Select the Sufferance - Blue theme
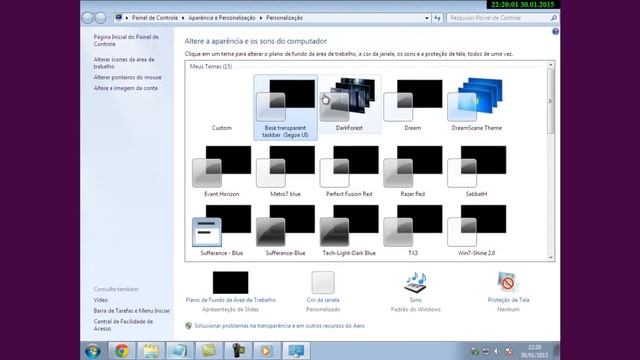This screenshot has width=640, height=360. point(222,231)
